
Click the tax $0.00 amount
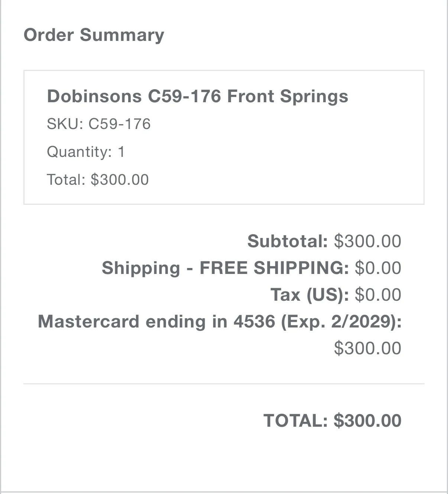[378, 295]
